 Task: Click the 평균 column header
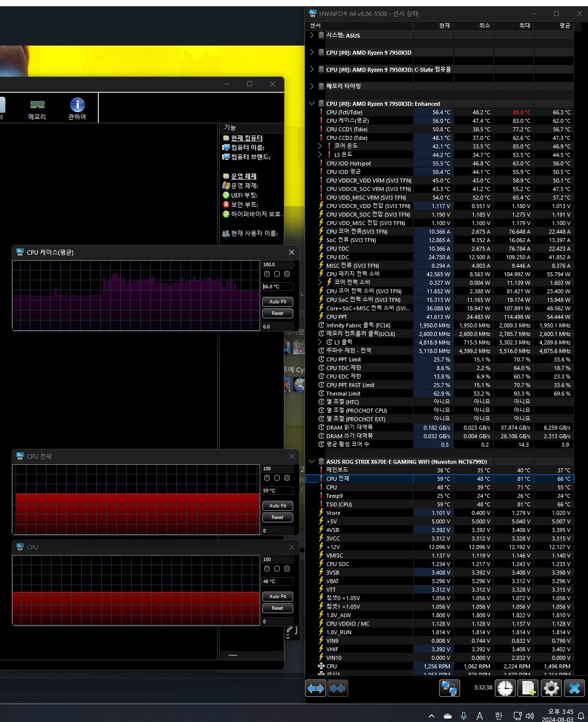(554, 26)
